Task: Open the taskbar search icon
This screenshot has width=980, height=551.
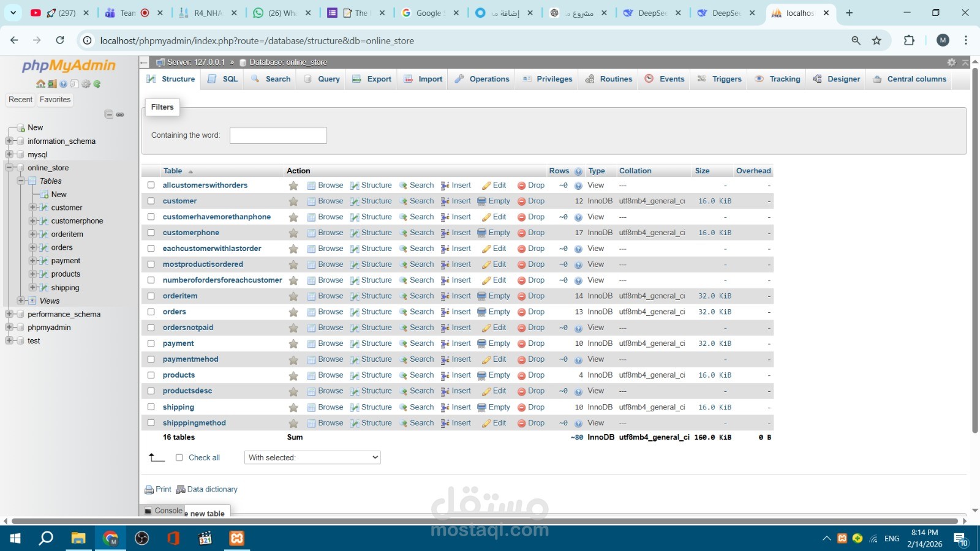Action: [46, 538]
